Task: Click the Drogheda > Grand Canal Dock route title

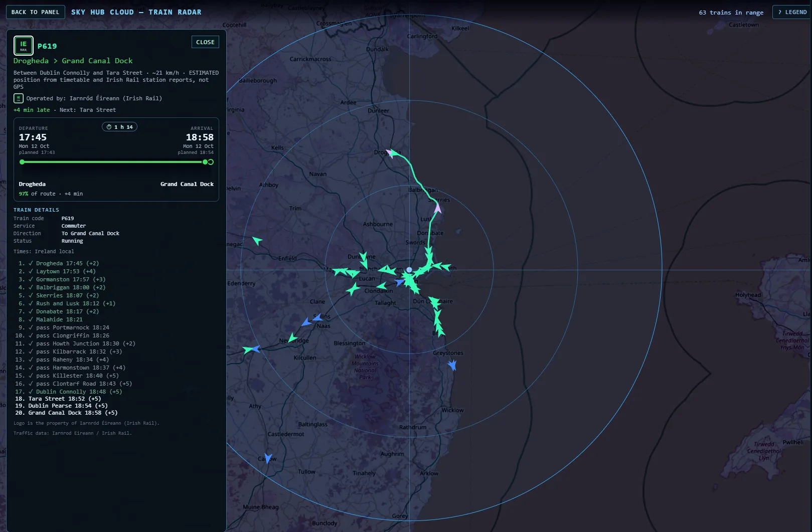Action: 73,61
